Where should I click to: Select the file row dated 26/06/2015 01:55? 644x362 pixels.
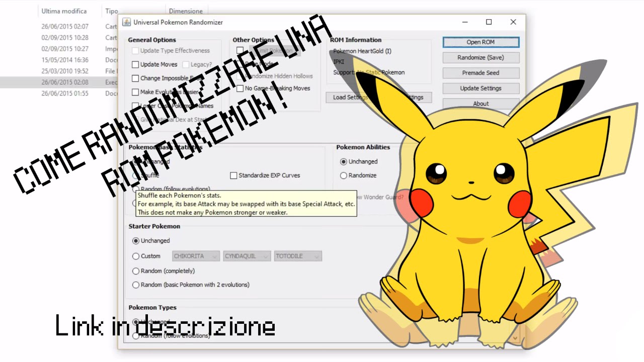pos(59,93)
